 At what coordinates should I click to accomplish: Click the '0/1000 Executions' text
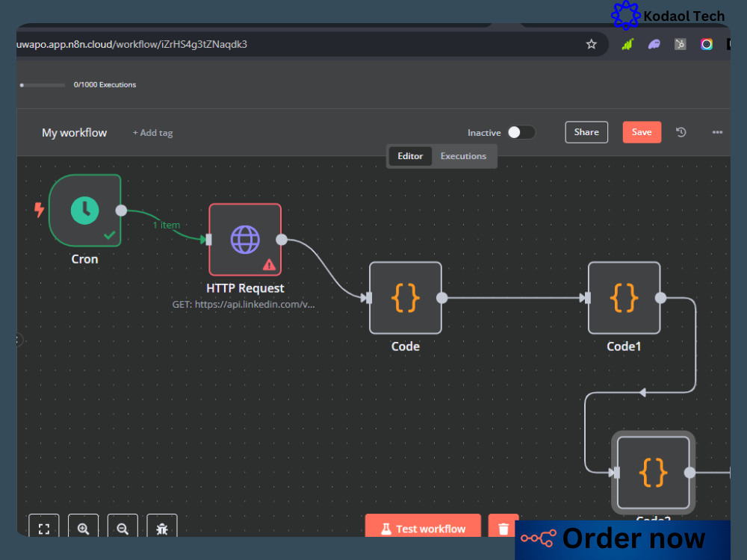coord(105,85)
